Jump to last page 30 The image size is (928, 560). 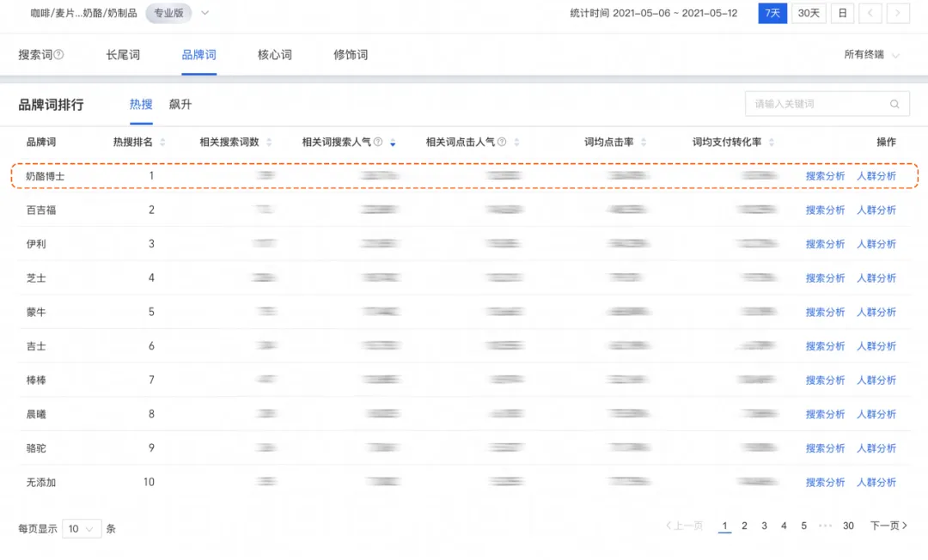[x=848, y=526]
